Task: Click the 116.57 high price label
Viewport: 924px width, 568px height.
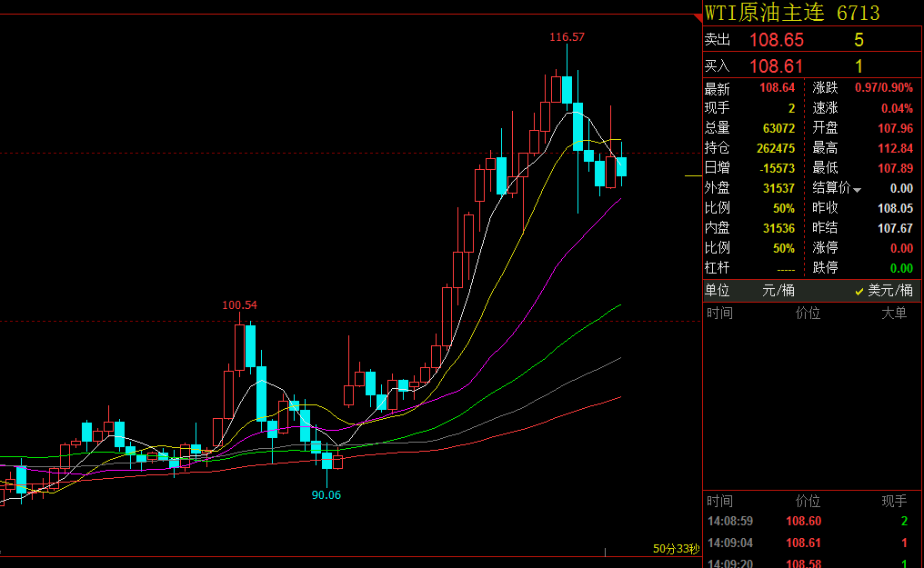Action: point(567,37)
